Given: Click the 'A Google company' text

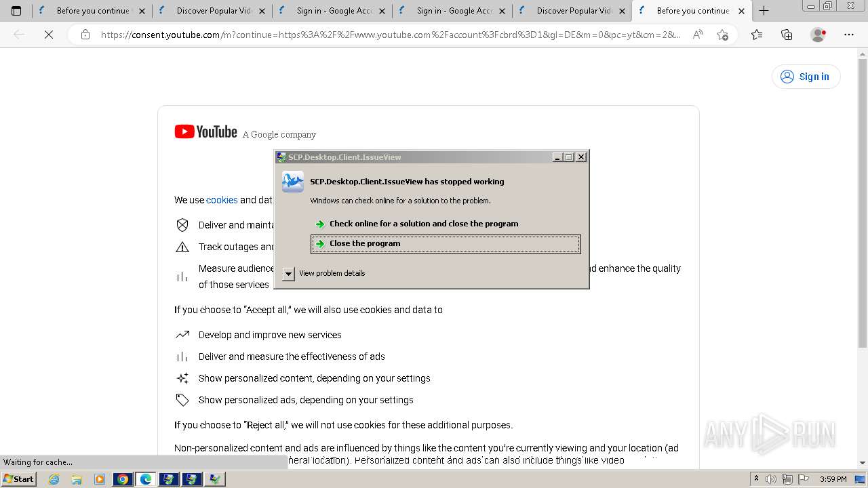Looking at the screenshot, I should pyautogui.click(x=279, y=135).
